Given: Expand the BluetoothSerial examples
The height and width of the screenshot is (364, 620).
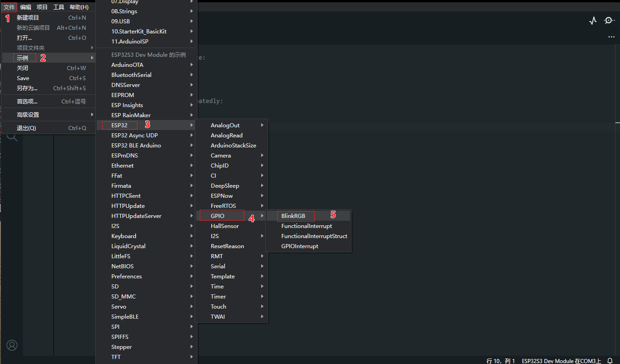Looking at the screenshot, I should click(x=146, y=75).
